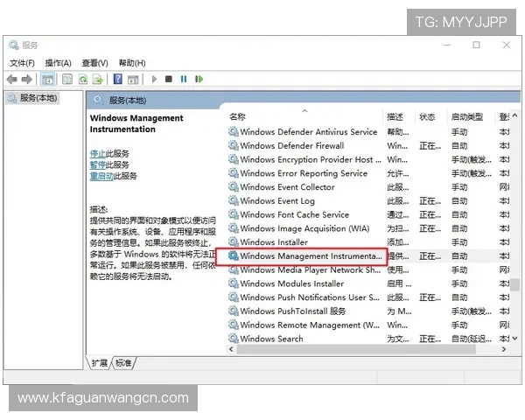Select Windows Defender Firewall service name
The width and height of the screenshot is (525, 420).
click(292, 145)
